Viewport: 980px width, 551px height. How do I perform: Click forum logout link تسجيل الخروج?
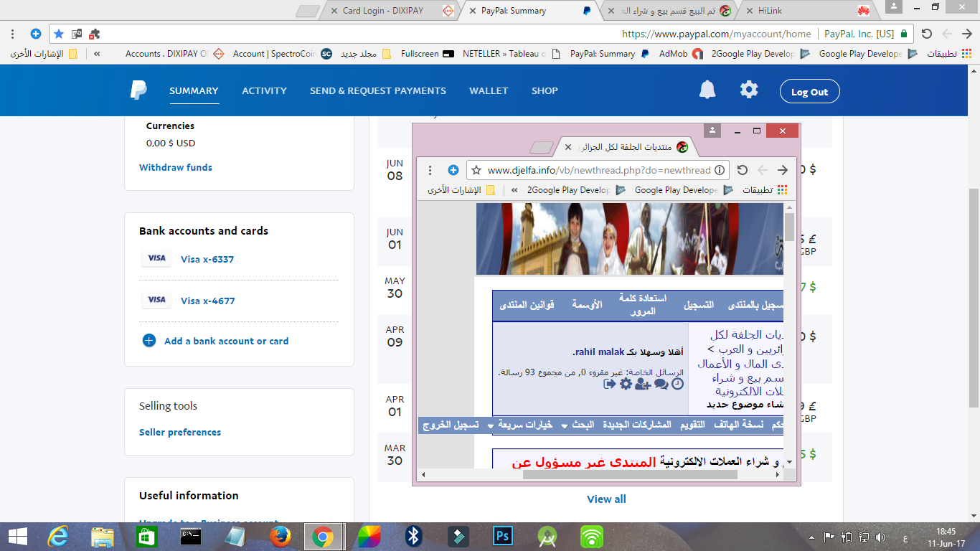click(451, 425)
